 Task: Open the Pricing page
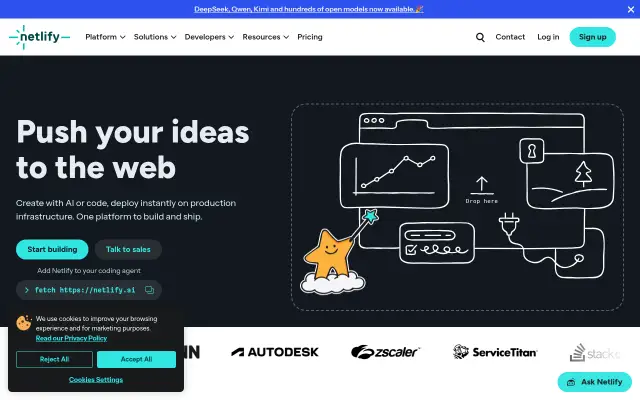coord(310,37)
